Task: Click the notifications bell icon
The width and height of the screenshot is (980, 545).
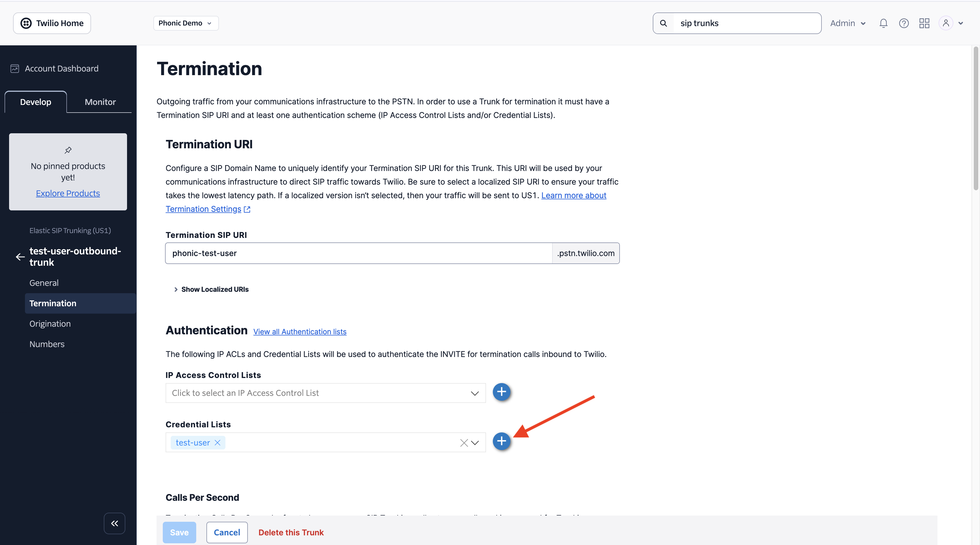Action: [883, 23]
